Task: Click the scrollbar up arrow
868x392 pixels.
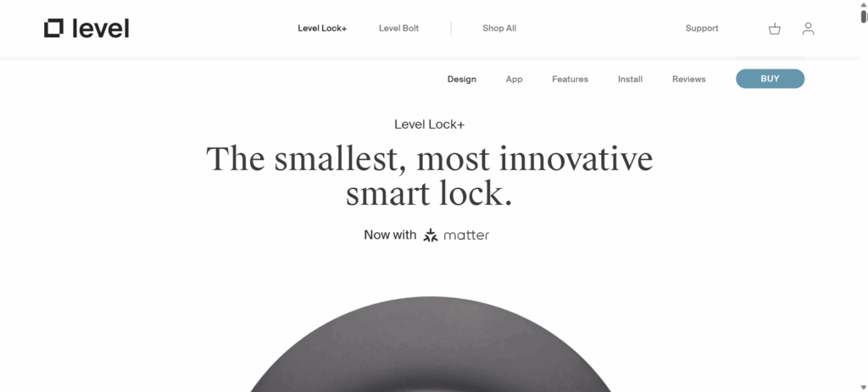Action: (x=864, y=4)
